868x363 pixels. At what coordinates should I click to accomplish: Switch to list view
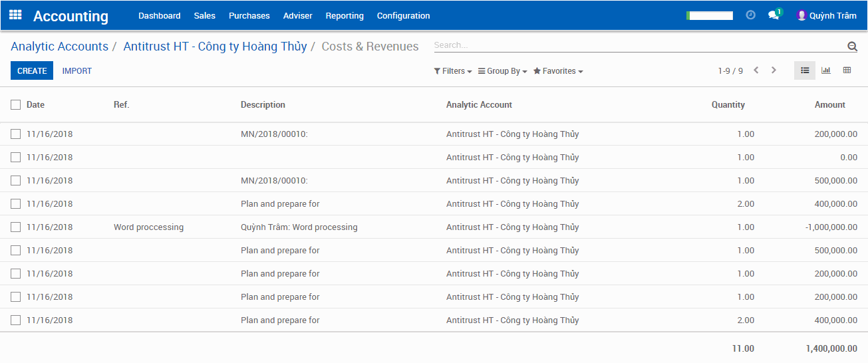[805, 70]
